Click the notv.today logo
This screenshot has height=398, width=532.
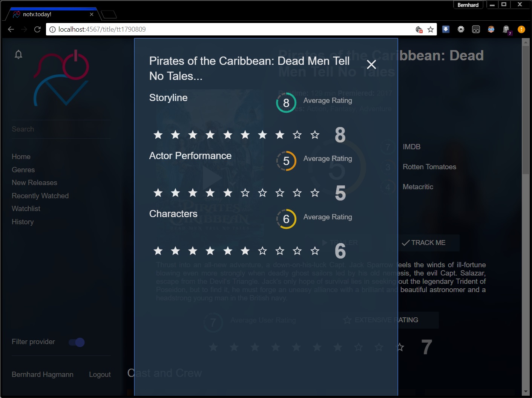pyautogui.click(x=62, y=78)
